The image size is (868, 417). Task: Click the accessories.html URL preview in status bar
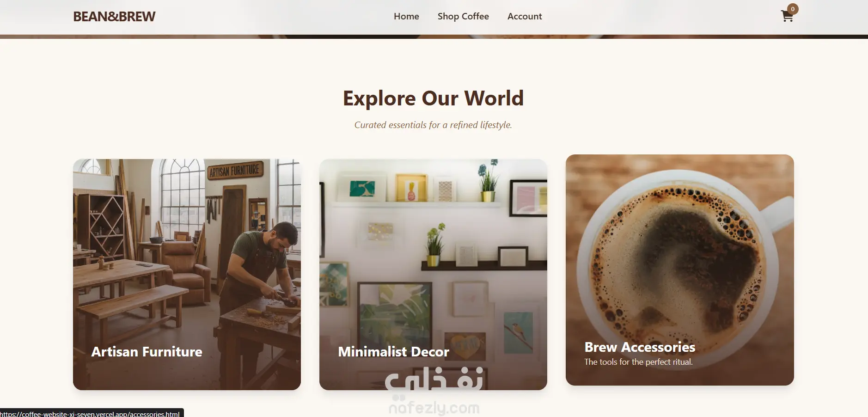92,413
